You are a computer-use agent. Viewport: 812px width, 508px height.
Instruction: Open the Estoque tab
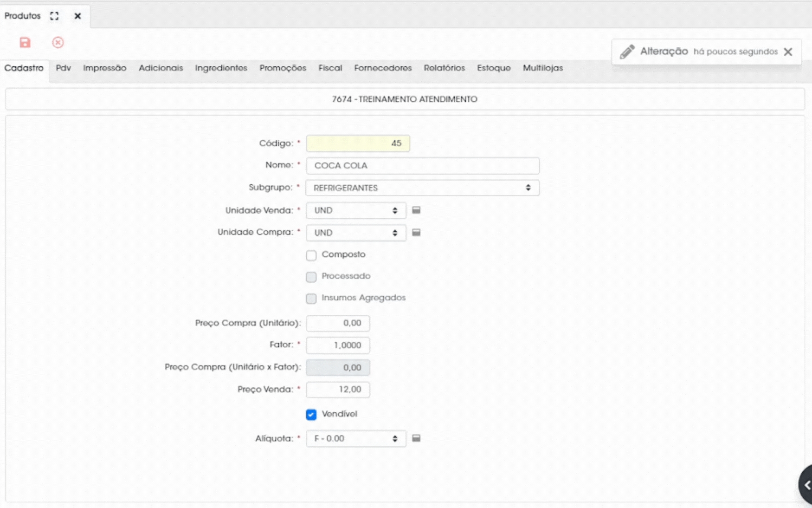pos(494,68)
